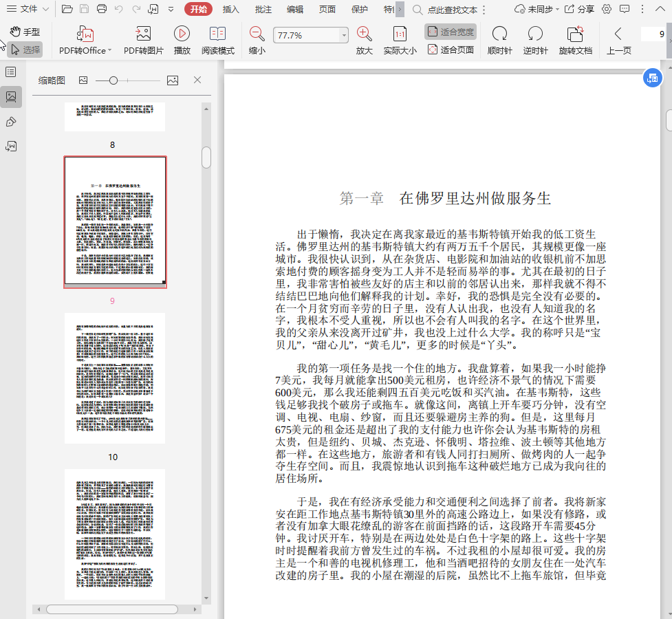The width and height of the screenshot is (672, 619).
Task: Open the 未同步 sync status dropdown
Action: click(x=536, y=9)
